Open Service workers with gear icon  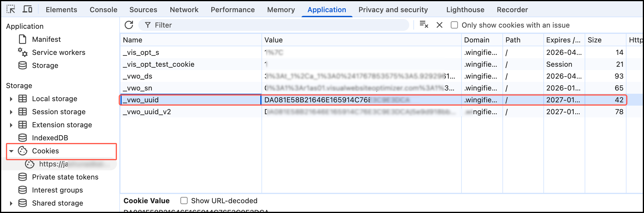click(x=58, y=53)
